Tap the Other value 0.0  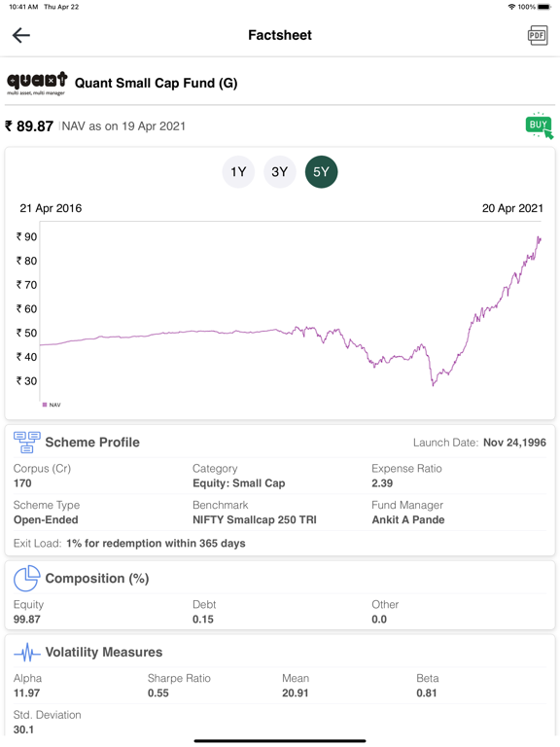pyautogui.click(x=379, y=620)
